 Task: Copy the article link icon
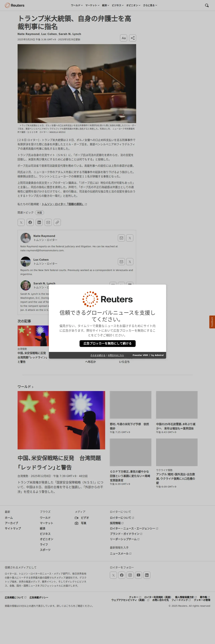(x=57, y=222)
